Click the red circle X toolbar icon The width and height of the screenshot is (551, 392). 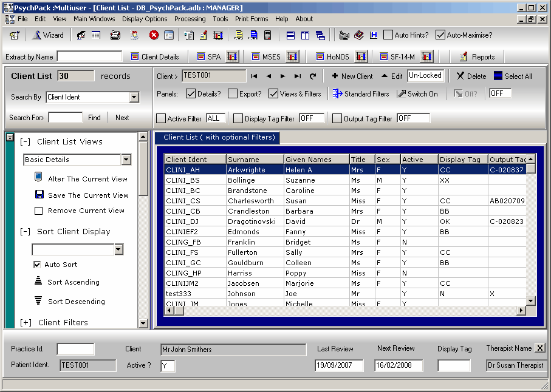click(x=154, y=35)
